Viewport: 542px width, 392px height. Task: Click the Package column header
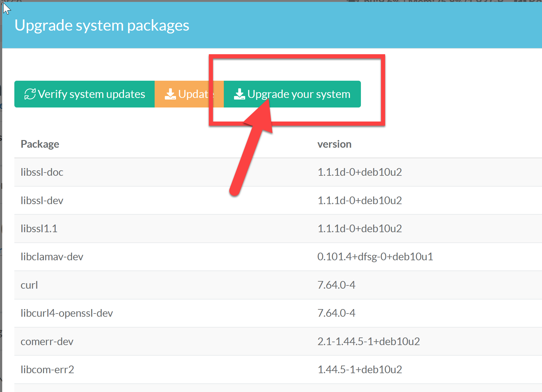[40, 144]
